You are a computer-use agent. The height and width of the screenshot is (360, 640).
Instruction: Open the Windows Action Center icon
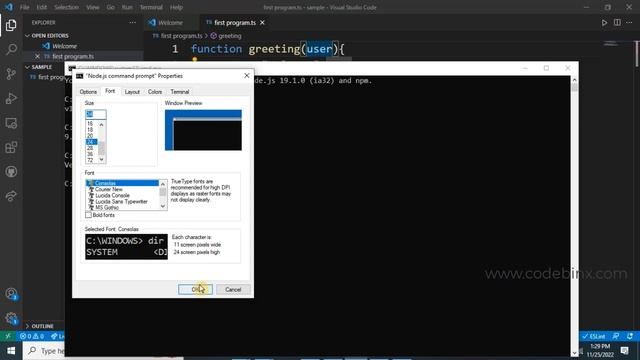624,351
